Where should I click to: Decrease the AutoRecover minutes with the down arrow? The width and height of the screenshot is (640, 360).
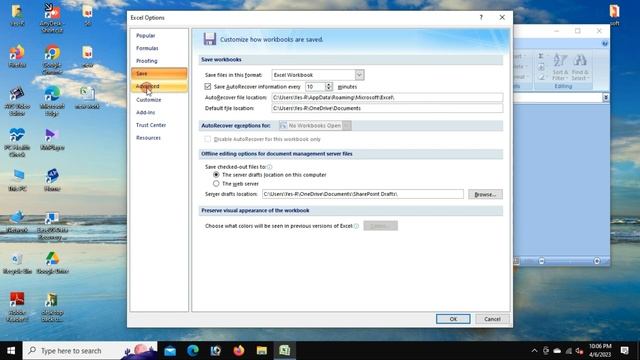(x=329, y=89)
